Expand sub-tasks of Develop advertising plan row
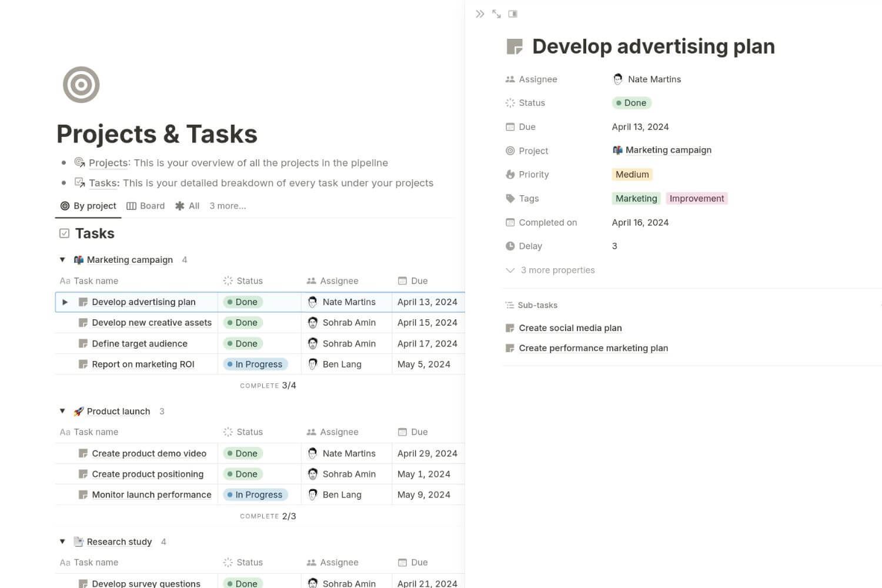Image resolution: width=882 pixels, height=588 pixels. (x=65, y=302)
